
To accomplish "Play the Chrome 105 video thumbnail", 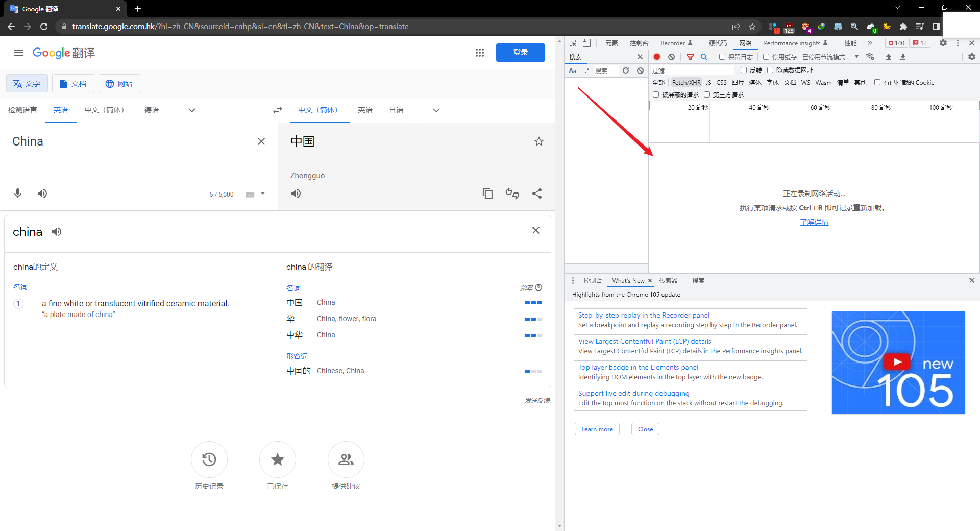I will 897,362.
